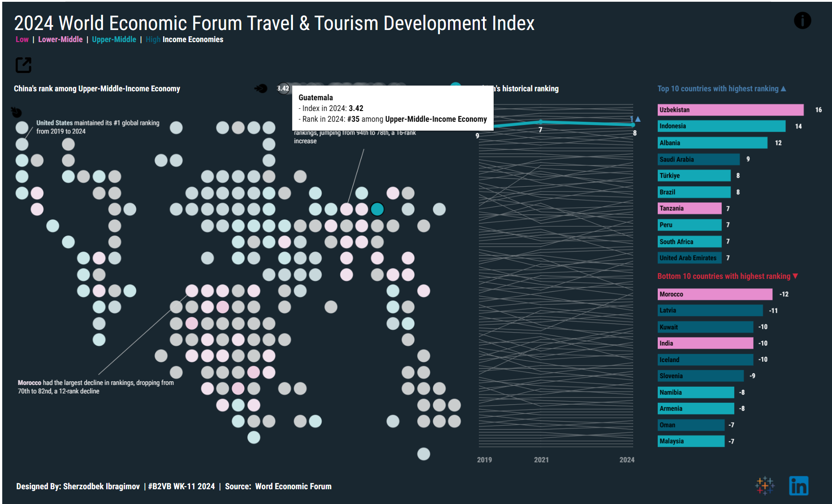Click the Morocco largest decline annotation text
Image resolution: width=832 pixels, height=504 pixels.
[x=96, y=387]
